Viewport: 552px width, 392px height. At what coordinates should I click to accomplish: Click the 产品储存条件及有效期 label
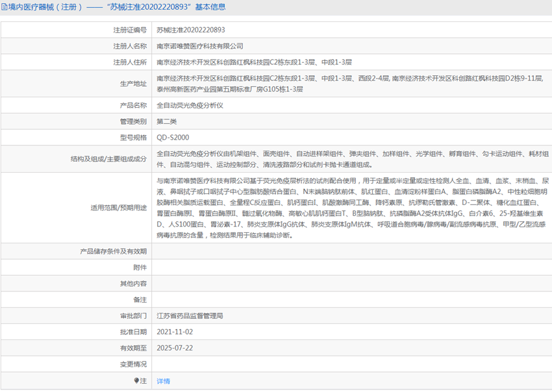coord(113,251)
